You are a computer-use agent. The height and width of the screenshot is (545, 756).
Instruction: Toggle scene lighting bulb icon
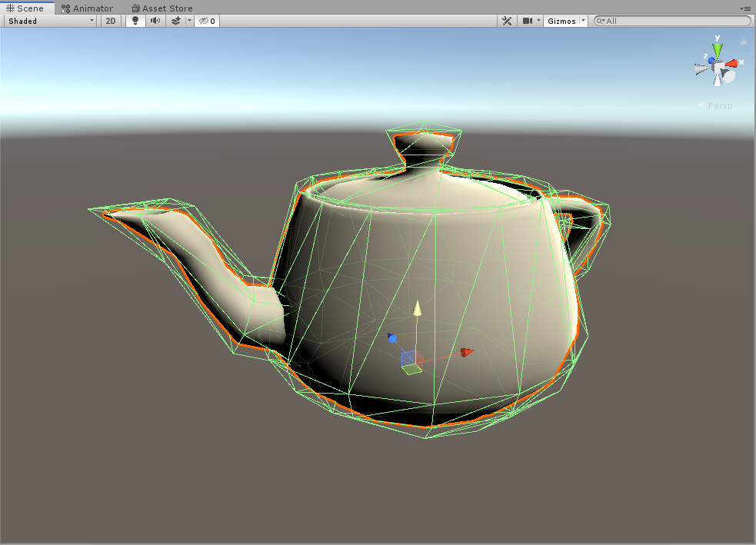[x=135, y=21]
